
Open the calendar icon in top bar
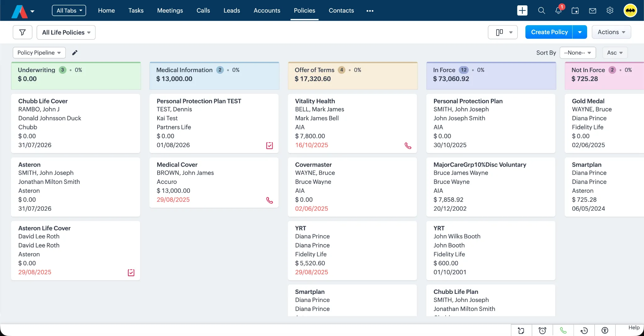point(575,10)
